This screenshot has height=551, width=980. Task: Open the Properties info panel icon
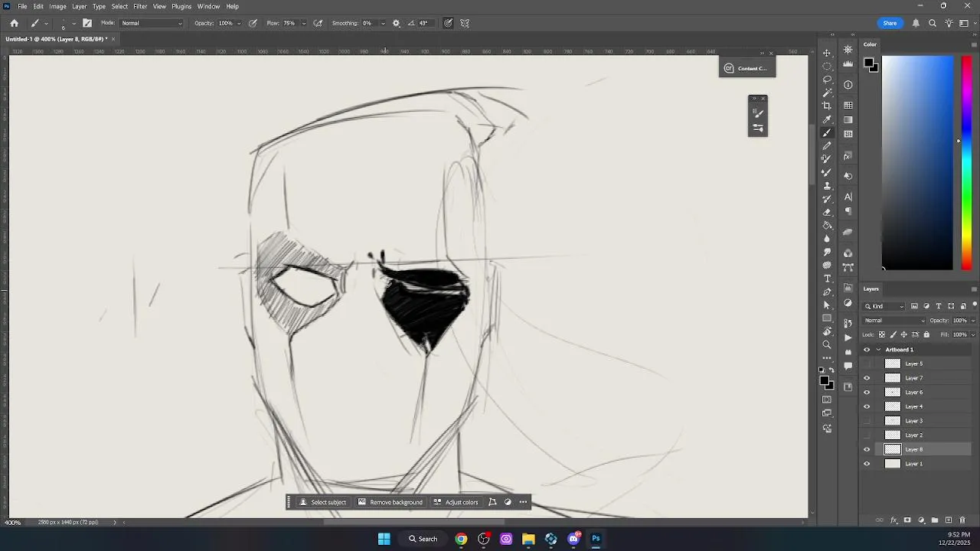(x=848, y=84)
